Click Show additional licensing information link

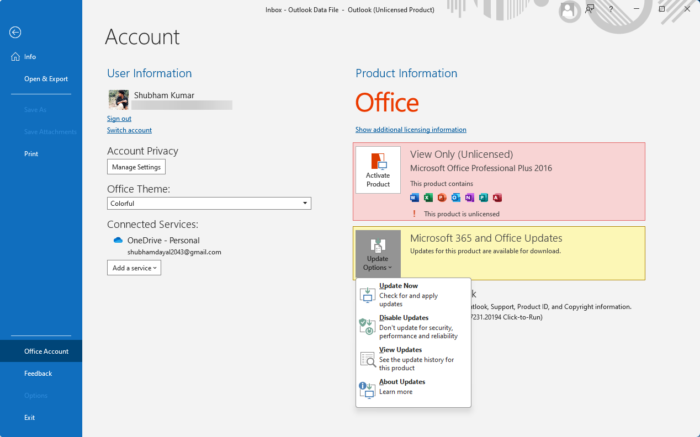[411, 129]
